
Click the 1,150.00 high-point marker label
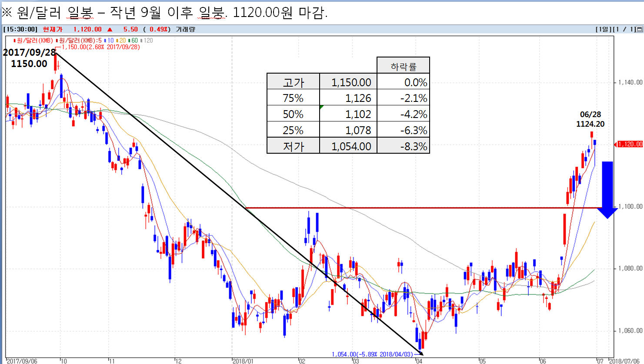[101, 47]
